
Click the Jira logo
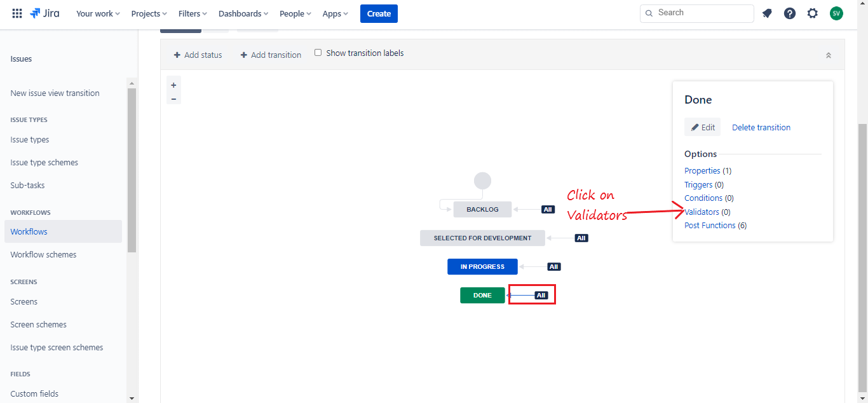point(44,13)
